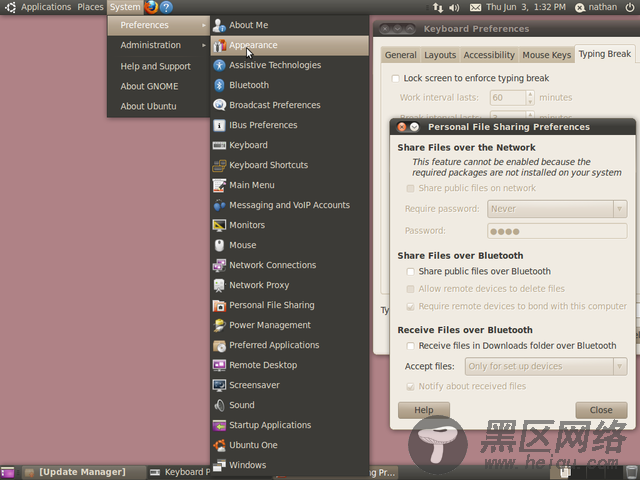The height and width of the screenshot is (480, 640).
Task: Click the Keyboard Shortcuts icon
Action: (219, 165)
